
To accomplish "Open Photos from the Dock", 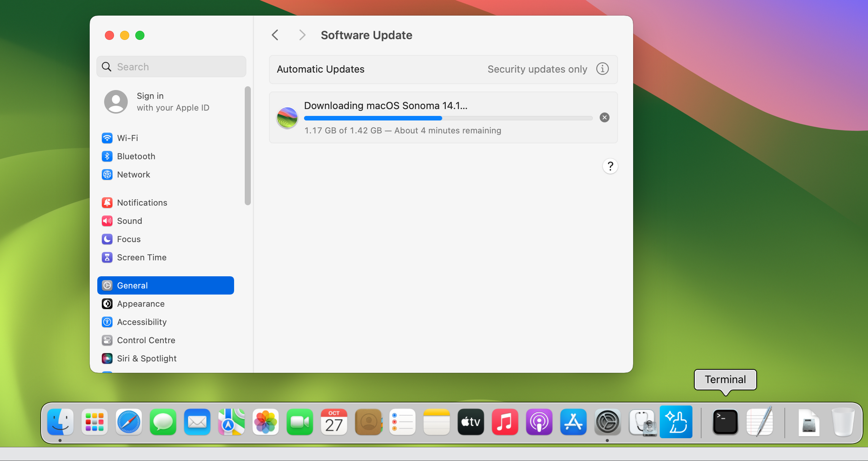I will tap(266, 422).
